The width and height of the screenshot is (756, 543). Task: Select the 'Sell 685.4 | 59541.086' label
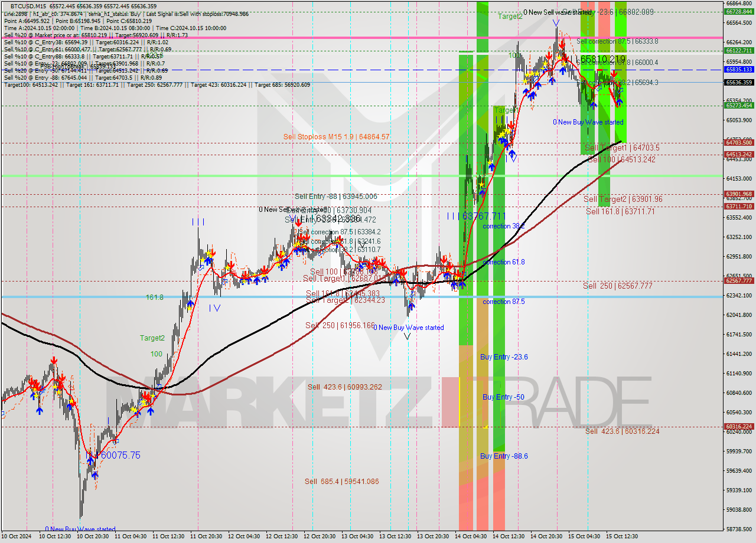click(x=342, y=482)
